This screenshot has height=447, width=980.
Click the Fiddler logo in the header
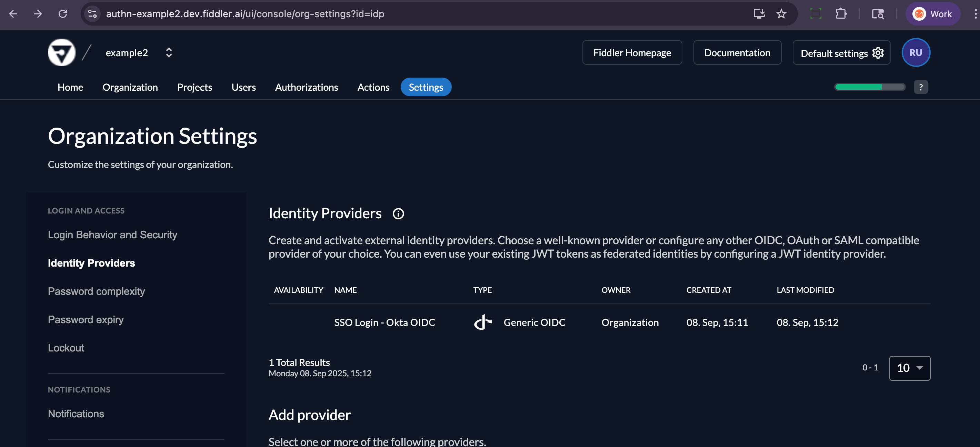point(62,52)
